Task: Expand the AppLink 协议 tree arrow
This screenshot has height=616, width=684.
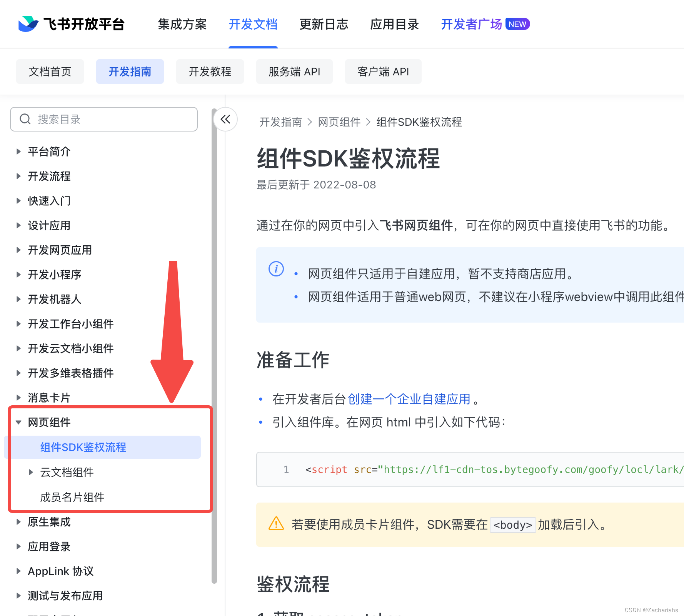Action: coord(18,571)
